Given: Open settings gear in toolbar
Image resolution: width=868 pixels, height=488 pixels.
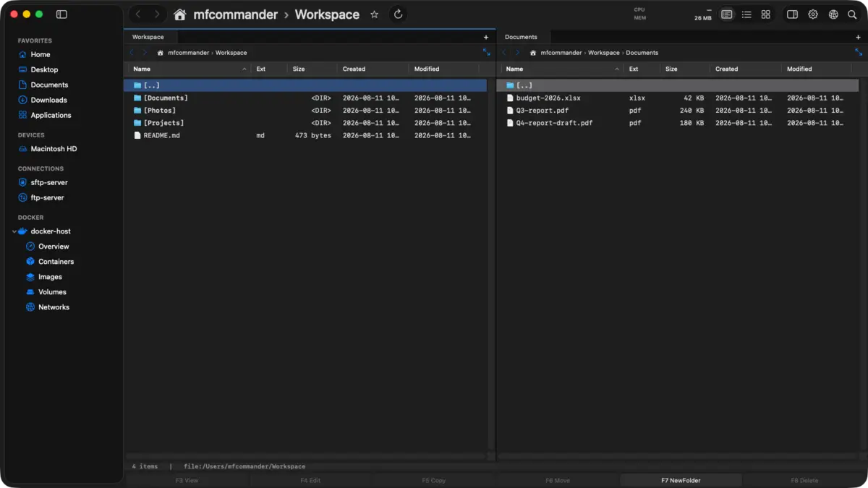Looking at the screenshot, I should point(813,14).
